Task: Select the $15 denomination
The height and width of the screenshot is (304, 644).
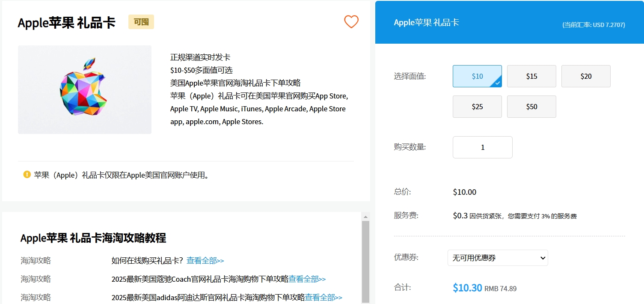Action: pos(531,76)
